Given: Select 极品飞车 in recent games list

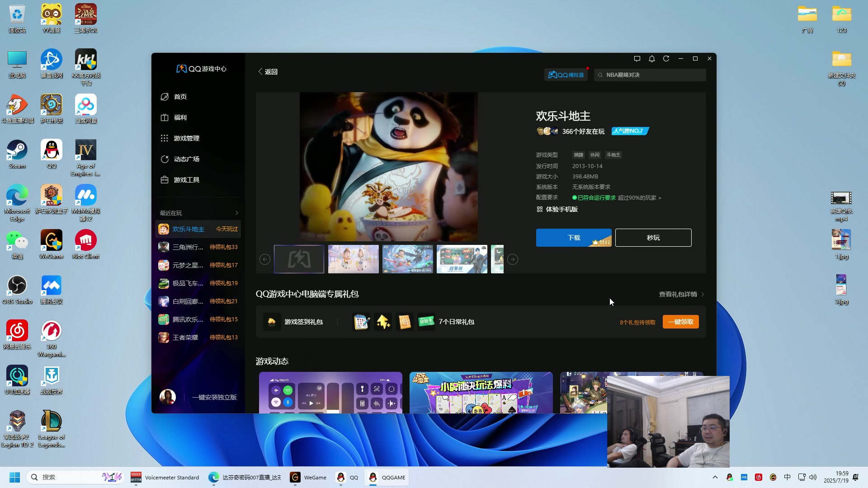Looking at the screenshot, I should pyautogui.click(x=198, y=283).
